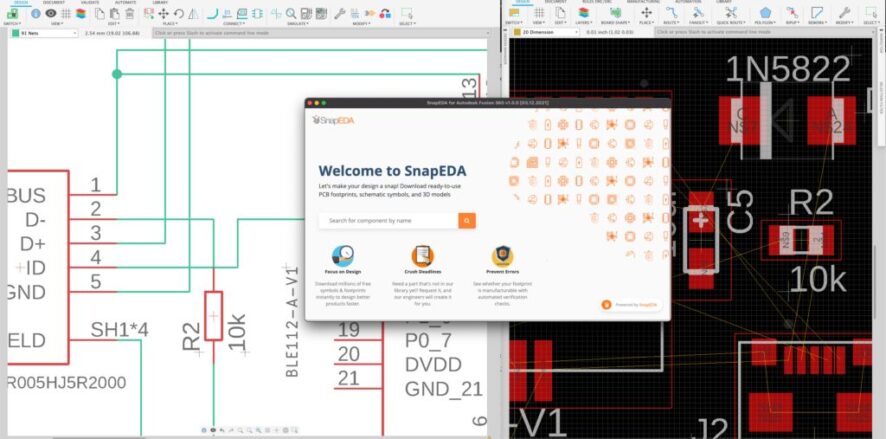Open the 20 Dimension layer dropdown in board
Image resolution: width=886 pixels, height=439 pixels.
click(x=546, y=33)
